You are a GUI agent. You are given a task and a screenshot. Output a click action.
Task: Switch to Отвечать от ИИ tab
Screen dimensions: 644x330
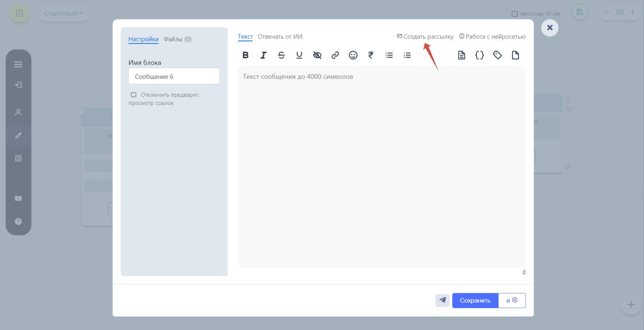pos(280,36)
